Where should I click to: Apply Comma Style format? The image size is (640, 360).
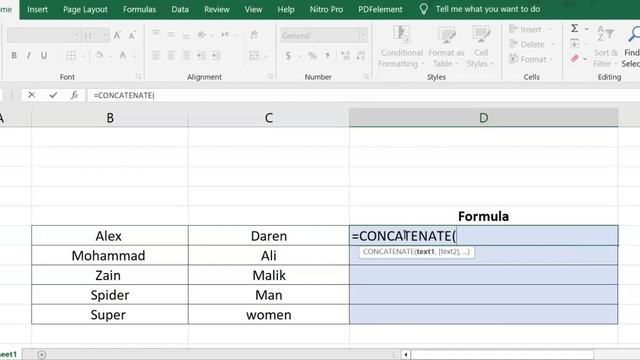click(327, 56)
